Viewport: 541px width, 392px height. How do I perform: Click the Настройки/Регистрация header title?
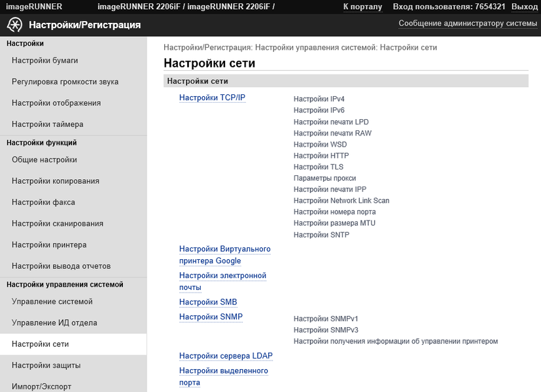(x=85, y=25)
